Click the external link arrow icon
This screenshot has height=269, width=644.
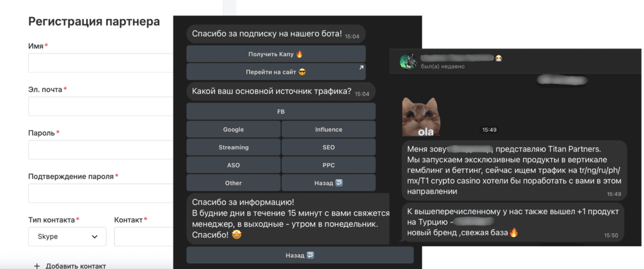361,67
